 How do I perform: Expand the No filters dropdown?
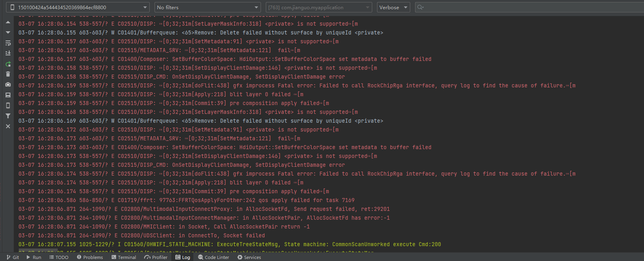click(x=207, y=7)
